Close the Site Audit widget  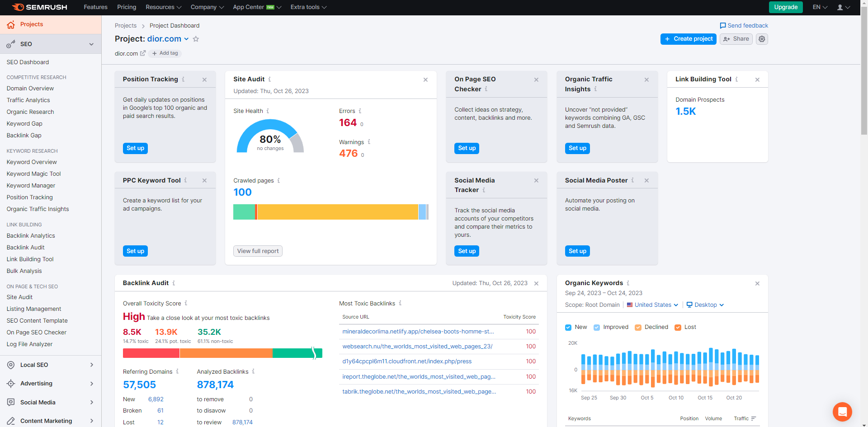point(425,80)
